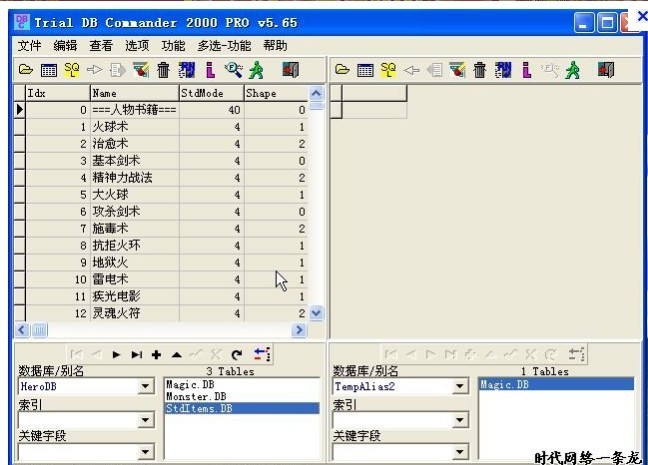
Task: Click the trash can icon in the left toolbar
Action: tap(164, 70)
